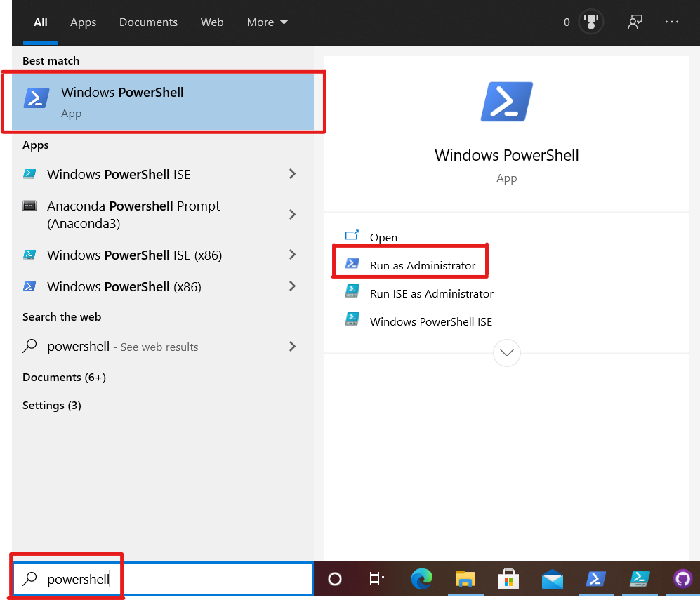Switch to PowerShell taskbar icon
Image resolution: width=700 pixels, height=600 pixels.
point(596,579)
